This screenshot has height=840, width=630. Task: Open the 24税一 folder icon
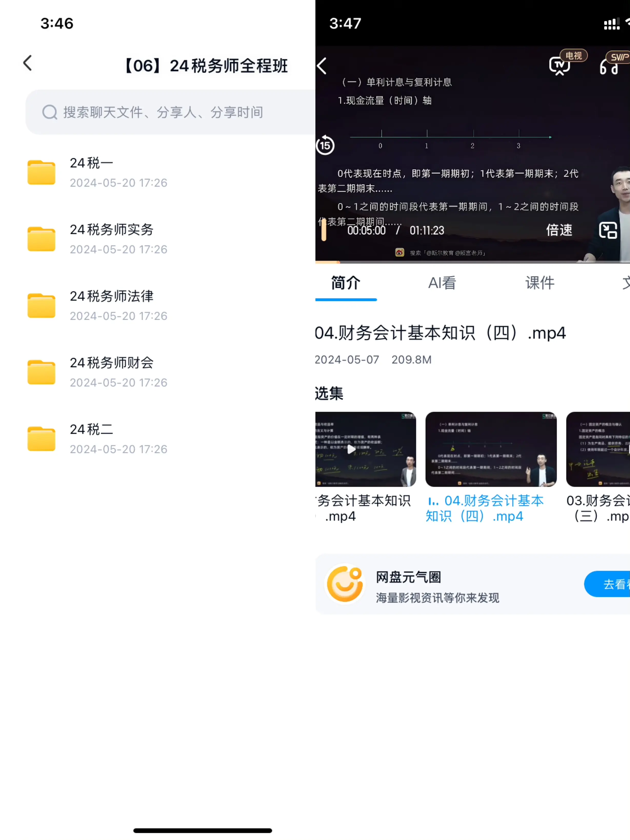click(x=41, y=172)
